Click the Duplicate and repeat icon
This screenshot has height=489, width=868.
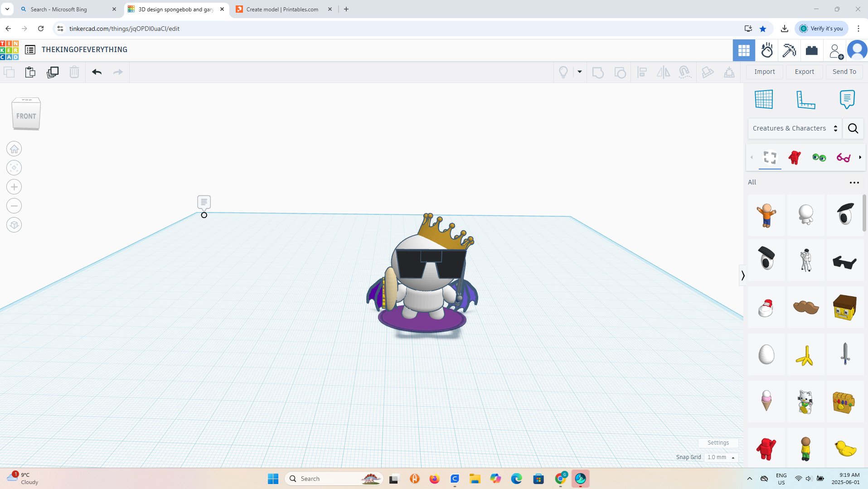tap(53, 72)
